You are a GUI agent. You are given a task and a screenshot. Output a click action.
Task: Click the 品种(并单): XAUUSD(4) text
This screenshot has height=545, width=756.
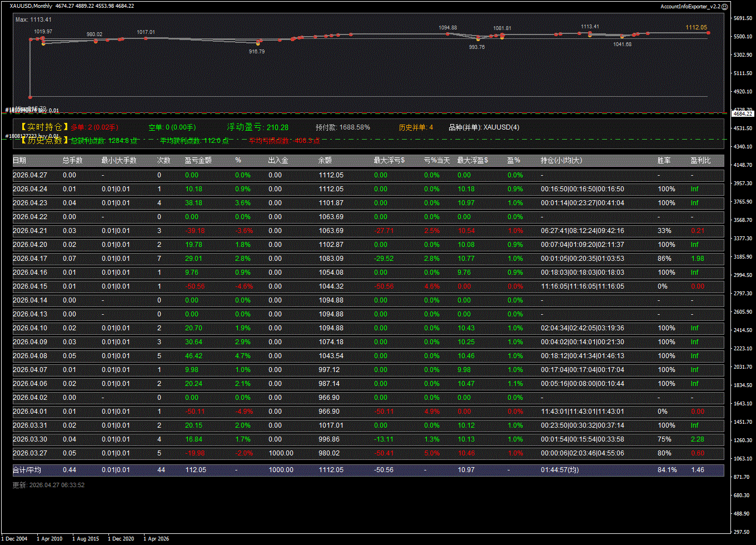484,127
